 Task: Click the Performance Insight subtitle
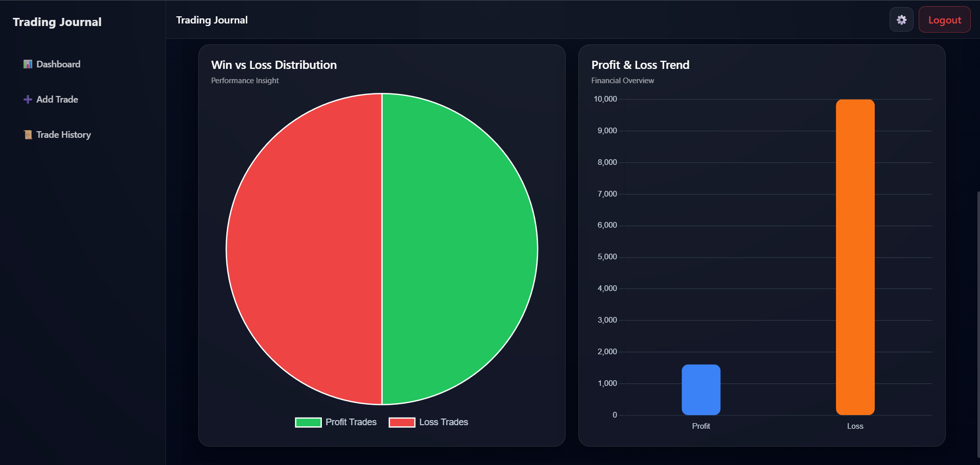[245, 81]
